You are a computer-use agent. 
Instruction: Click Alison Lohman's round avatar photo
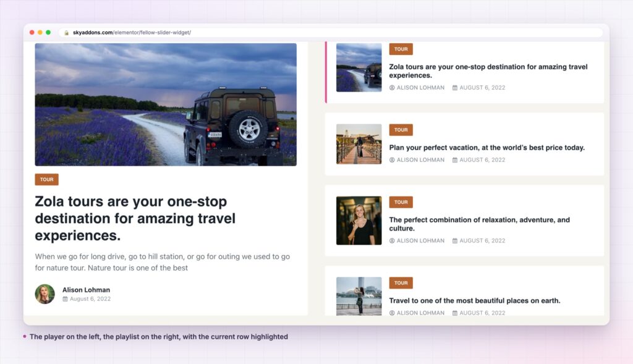[45, 294]
